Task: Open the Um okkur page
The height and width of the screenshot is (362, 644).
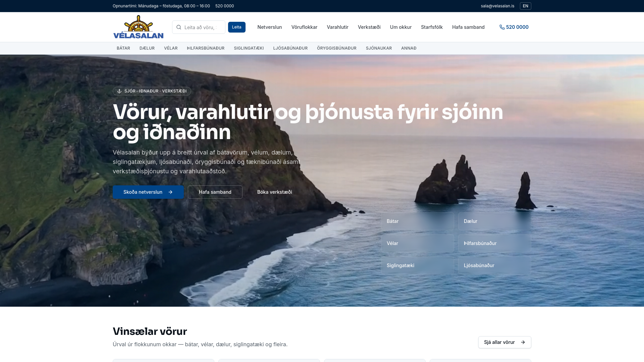Action: click(400, 27)
